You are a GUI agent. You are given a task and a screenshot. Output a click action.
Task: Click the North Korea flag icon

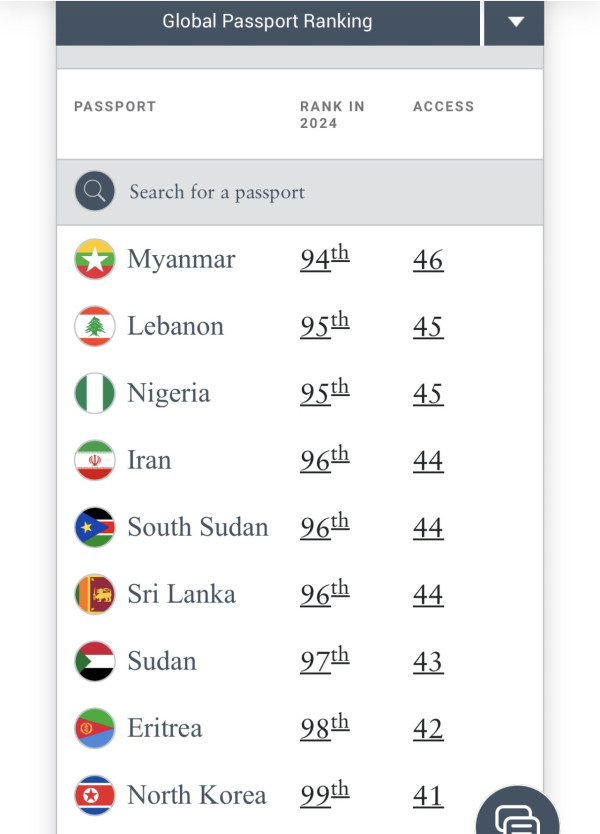(x=95, y=796)
